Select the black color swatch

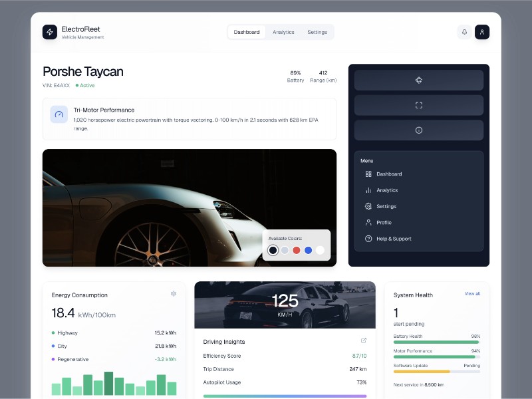[273, 250]
